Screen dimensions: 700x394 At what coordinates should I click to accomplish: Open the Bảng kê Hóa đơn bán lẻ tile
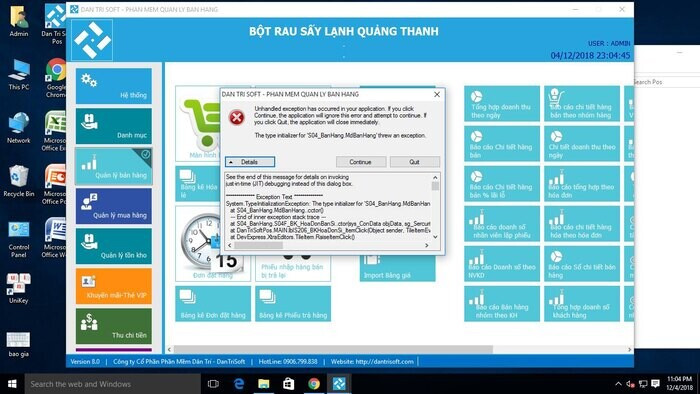197,184
